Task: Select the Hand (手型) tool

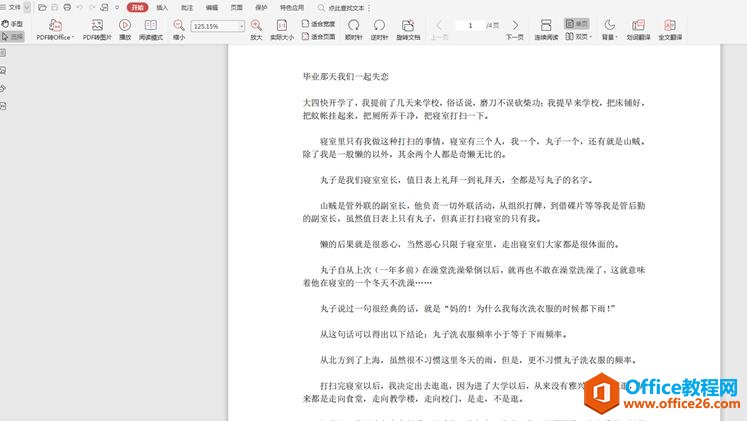Action: (x=12, y=24)
